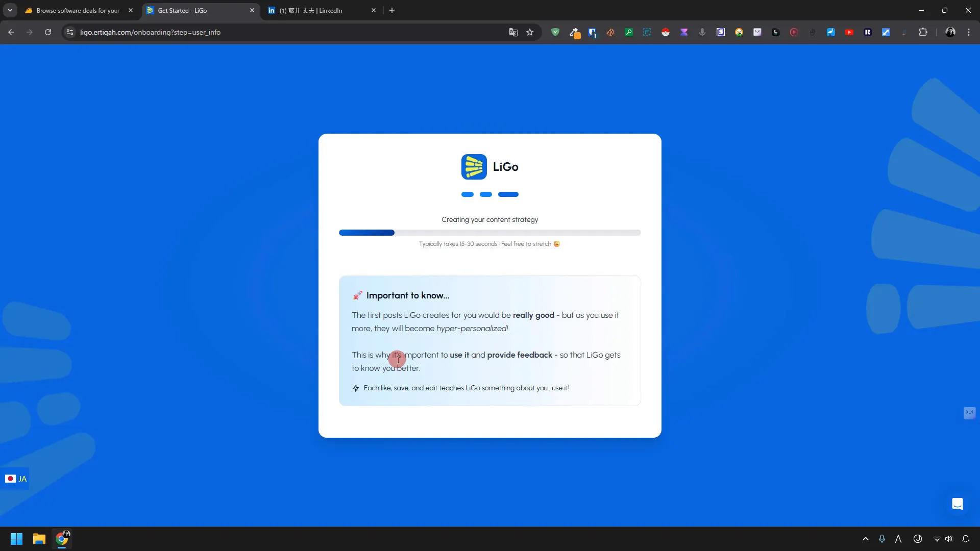Image resolution: width=980 pixels, height=551 pixels.
Task: Click the IME J circle tray icon
Action: (x=918, y=539)
